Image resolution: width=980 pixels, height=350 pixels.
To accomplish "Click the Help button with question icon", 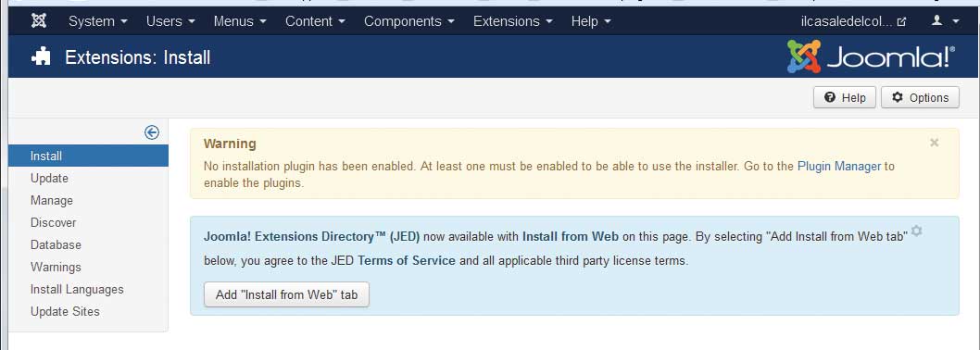I will click(845, 97).
